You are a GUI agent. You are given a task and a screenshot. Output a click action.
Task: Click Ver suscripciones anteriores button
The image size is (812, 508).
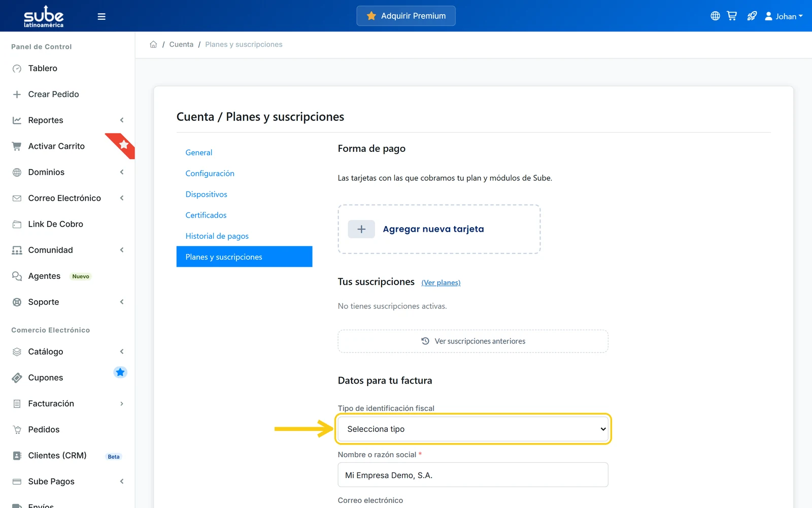473,341
